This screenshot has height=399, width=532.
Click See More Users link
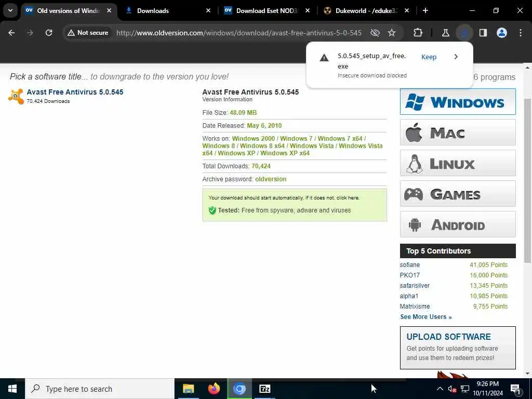[x=426, y=317]
